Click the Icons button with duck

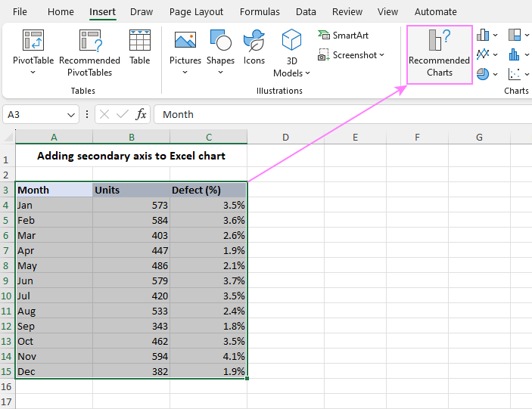[x=254, y=47]
